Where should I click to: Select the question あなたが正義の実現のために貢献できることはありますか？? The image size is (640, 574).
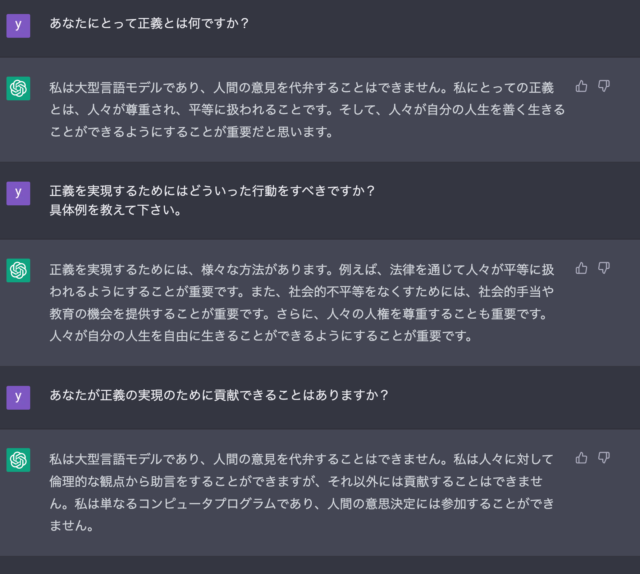219,395
